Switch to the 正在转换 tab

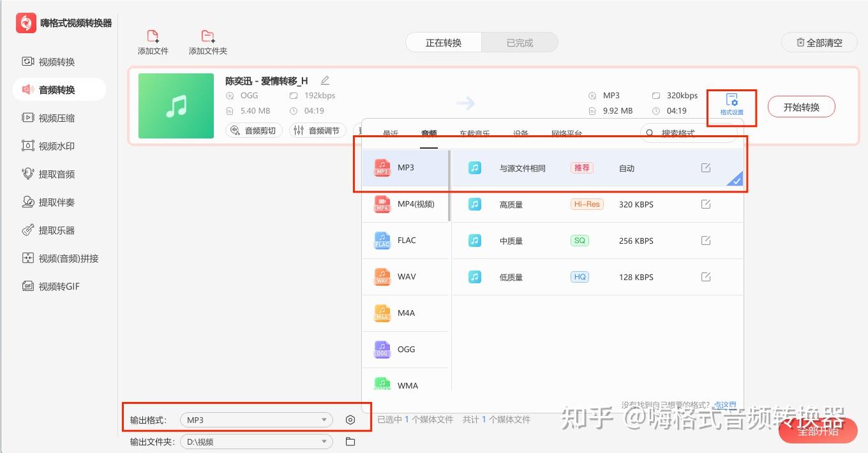click(x=444, y=43)
